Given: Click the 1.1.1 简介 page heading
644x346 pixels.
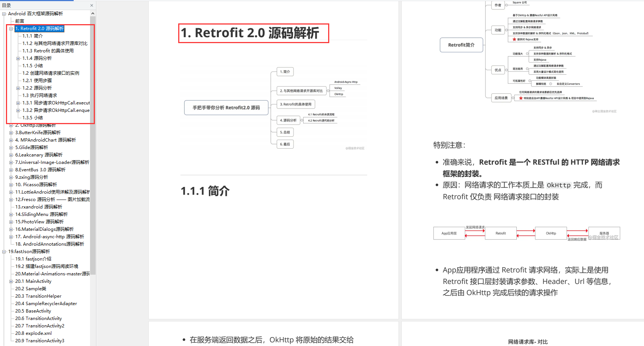Looking at the screenshot, I should pos(205,191).
